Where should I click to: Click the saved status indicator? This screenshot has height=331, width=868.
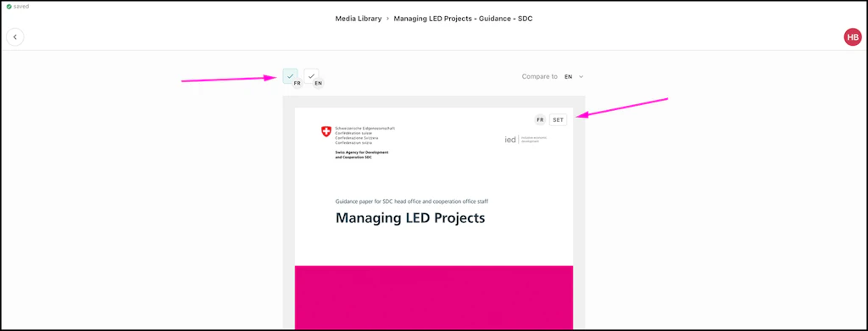[18, 6]
